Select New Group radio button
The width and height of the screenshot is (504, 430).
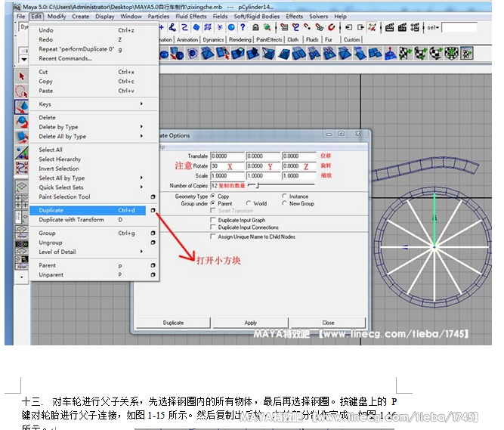tap(284, 203)
